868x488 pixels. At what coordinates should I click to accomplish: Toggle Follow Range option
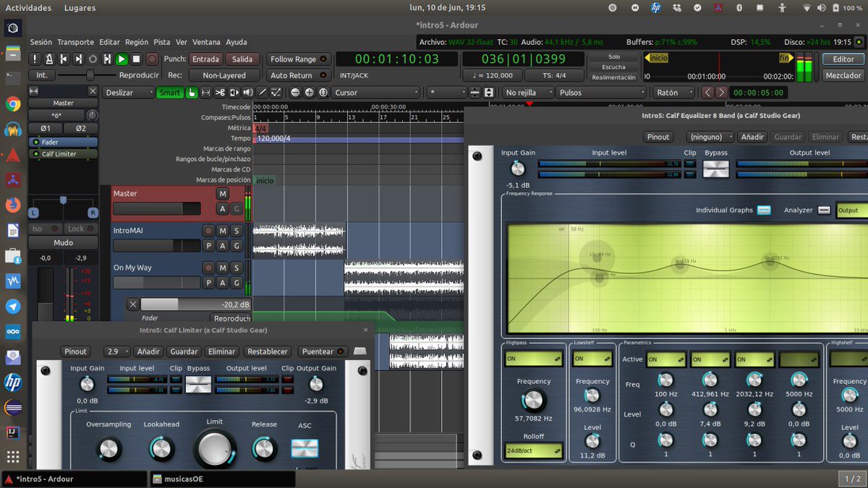click(x=298, y=59)
